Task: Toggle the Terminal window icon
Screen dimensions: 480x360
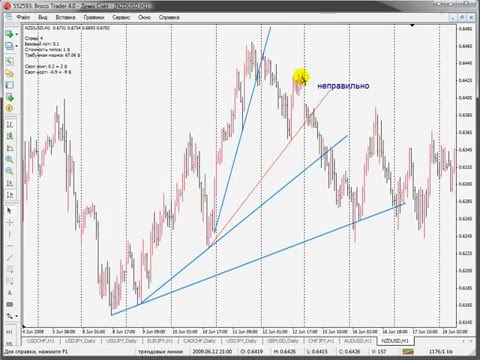Action: [x=10, y=85]
